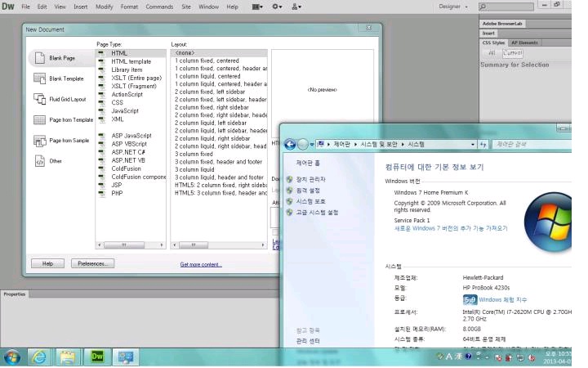Screen dimensions: 588x368
Task: Follow the Get more content link
Action: point(201,265)
